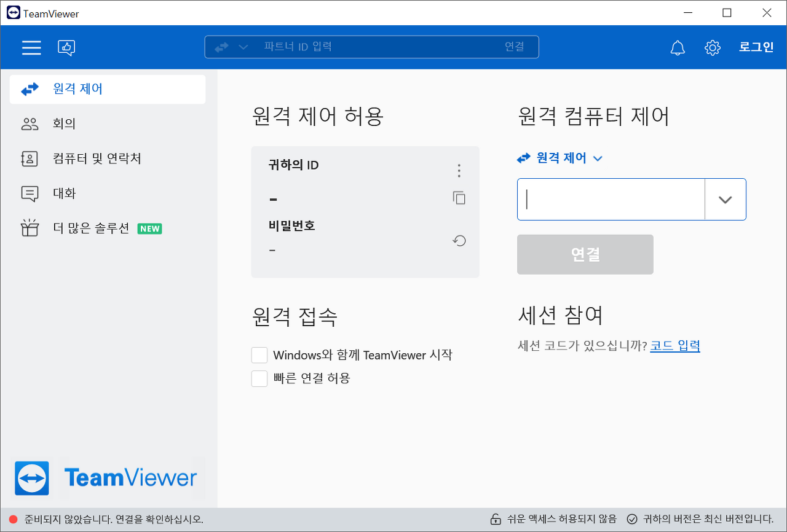Viewport: 787px width, 532px height.
Task: Click the 코드 입력 link
Action: click(675, 346)
